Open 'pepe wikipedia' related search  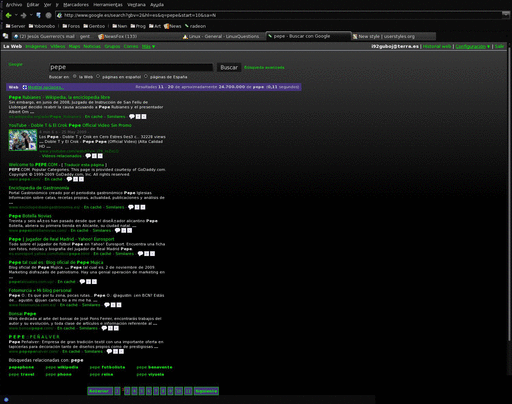tap(62, 367)
